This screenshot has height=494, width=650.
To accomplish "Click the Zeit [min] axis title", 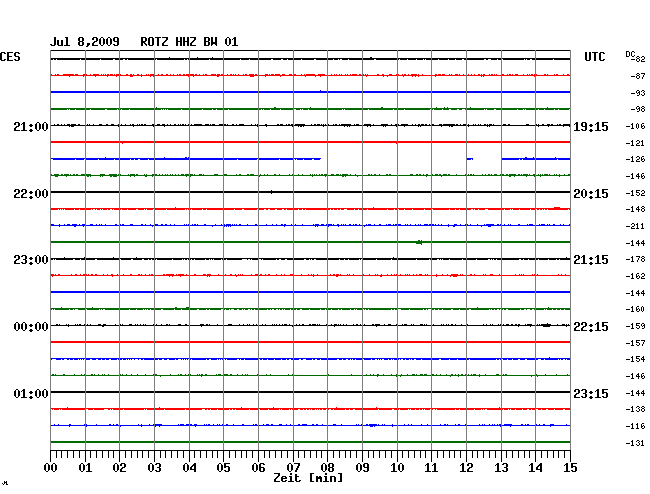I will pos(308,478).
